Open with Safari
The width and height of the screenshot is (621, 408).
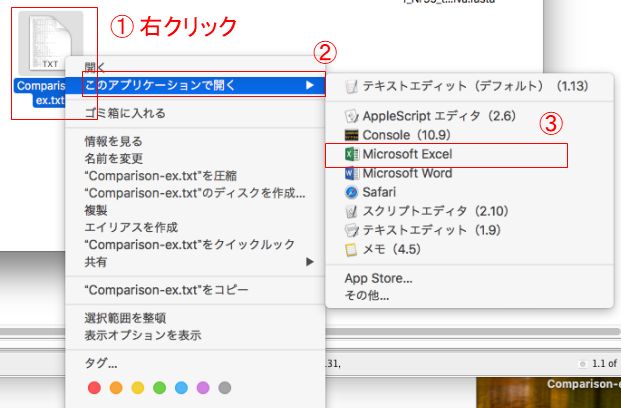[x=469, y=192]
